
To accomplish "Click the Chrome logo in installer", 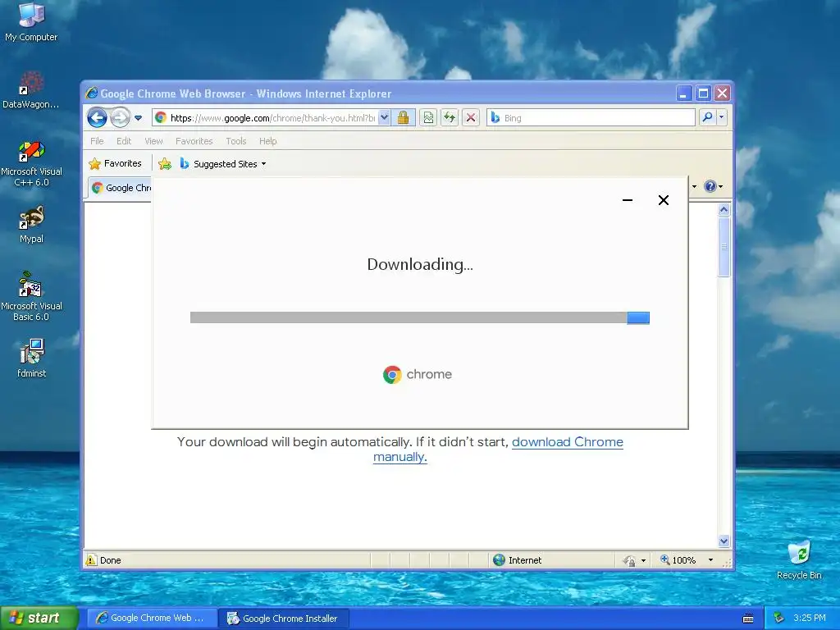I will pos(418,374).
